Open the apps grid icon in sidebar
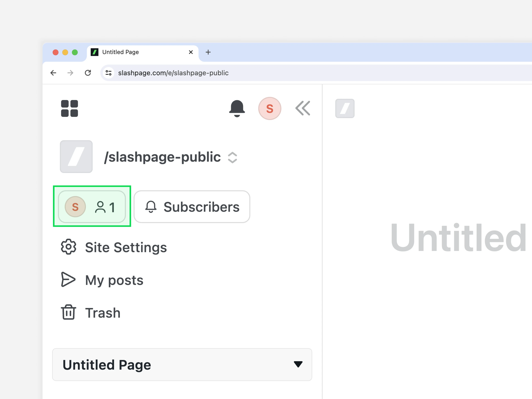The image size is (532, 399). click(70, 109)
